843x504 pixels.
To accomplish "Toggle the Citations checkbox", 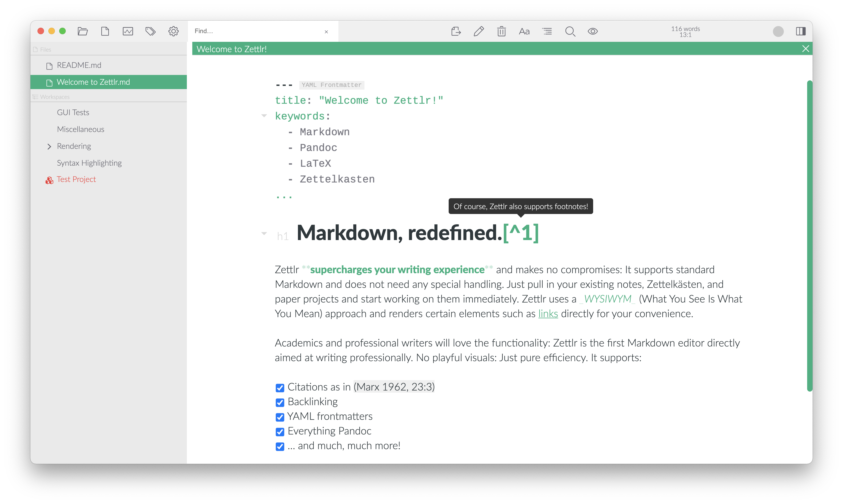I will point(280,386).
